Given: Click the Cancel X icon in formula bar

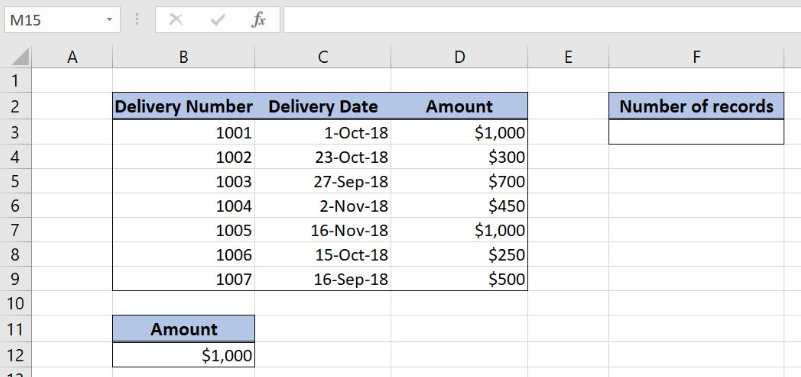Looking at the screenshot, I should (x=176, y=20).
